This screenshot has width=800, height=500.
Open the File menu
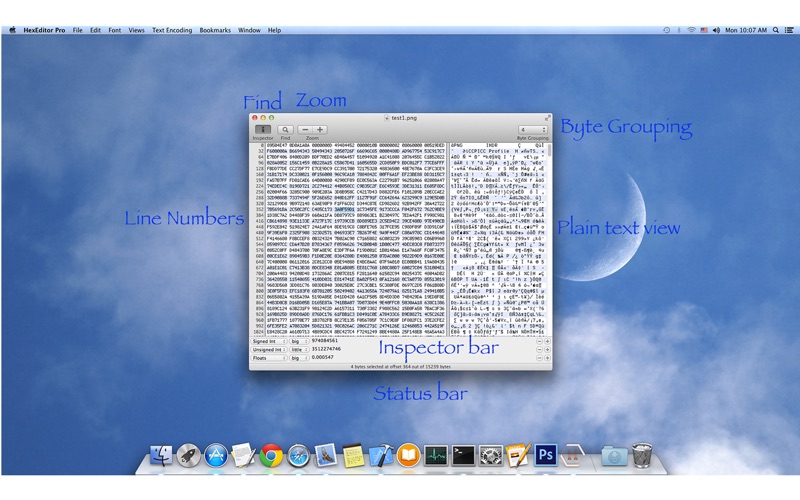(x=78, y=30)
